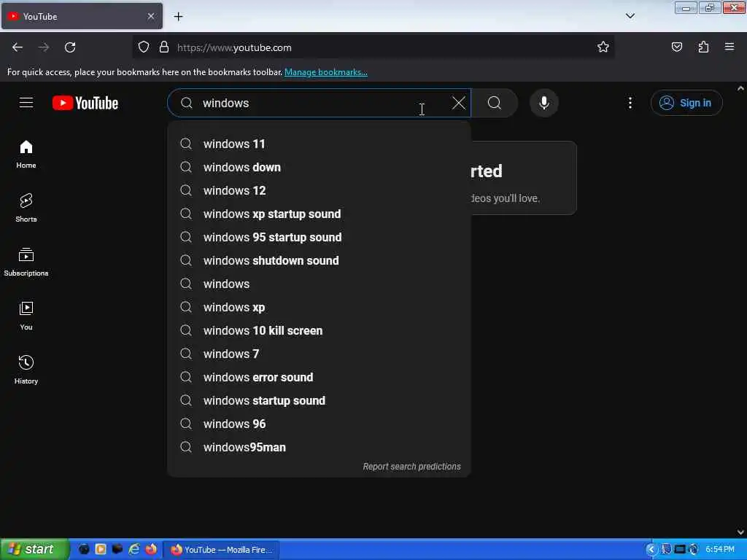Image resolution: width=747 pixels, height=560 pixels.
Task: Choose the windows 12 suggestion
Action: click(x=319, y=190)
